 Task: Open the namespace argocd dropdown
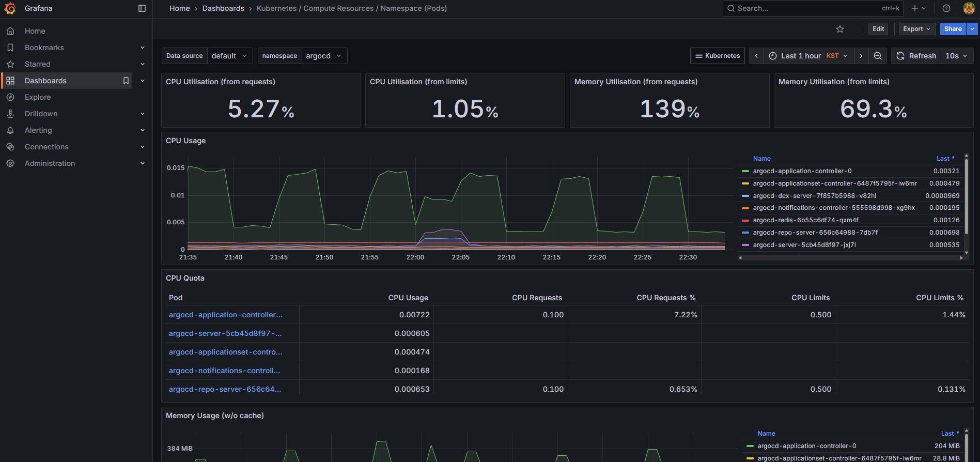tap(324, 56)
